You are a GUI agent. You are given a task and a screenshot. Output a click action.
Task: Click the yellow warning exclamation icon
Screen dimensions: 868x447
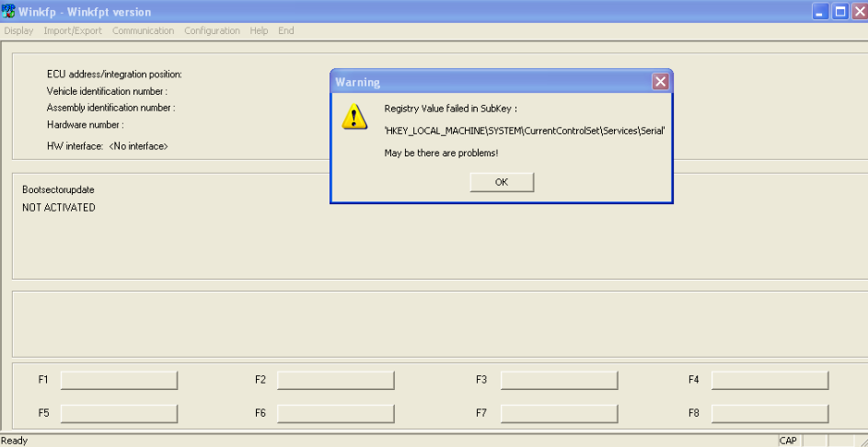tap(353, 116)
